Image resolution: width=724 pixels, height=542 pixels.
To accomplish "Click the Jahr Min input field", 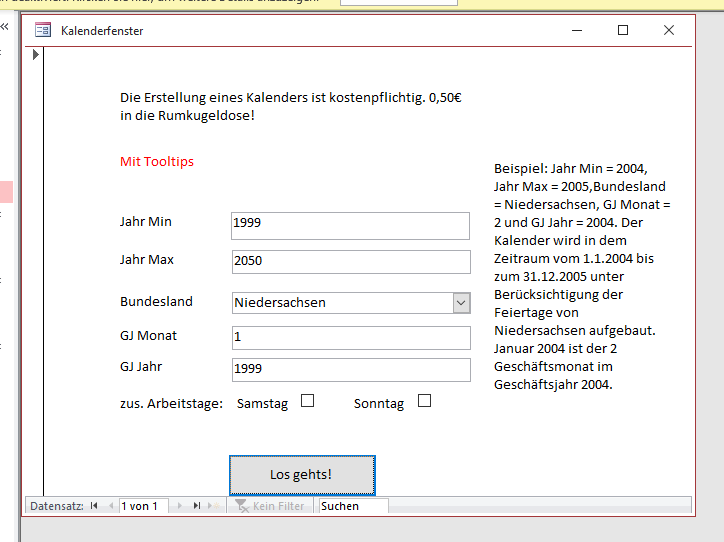I will (350, 225).
